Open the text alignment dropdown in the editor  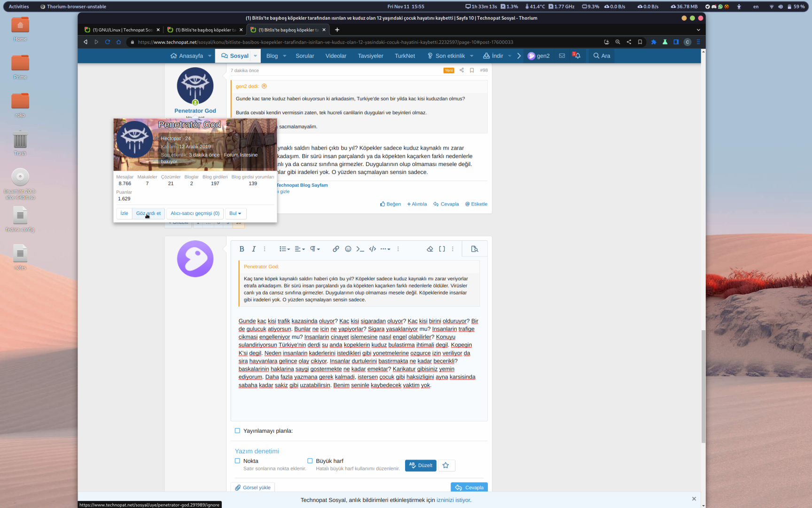(300, 249)
